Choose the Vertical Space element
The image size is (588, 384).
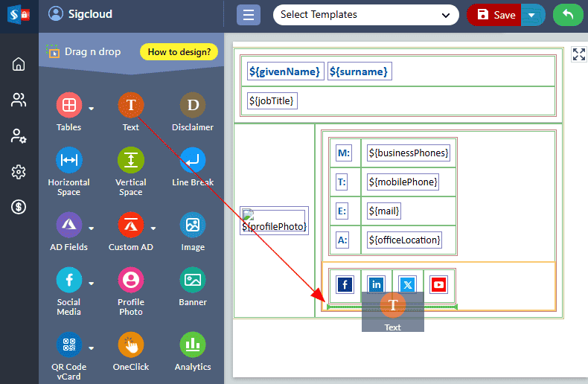click(x=131, y=161)
